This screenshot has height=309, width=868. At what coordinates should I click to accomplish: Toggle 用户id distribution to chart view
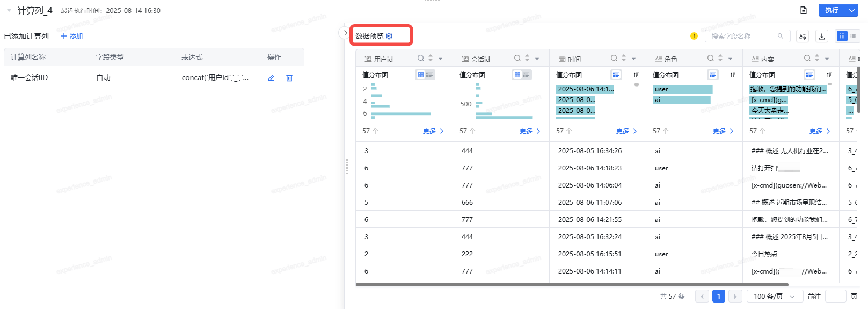pyautogui.click(x=421, y=75)
